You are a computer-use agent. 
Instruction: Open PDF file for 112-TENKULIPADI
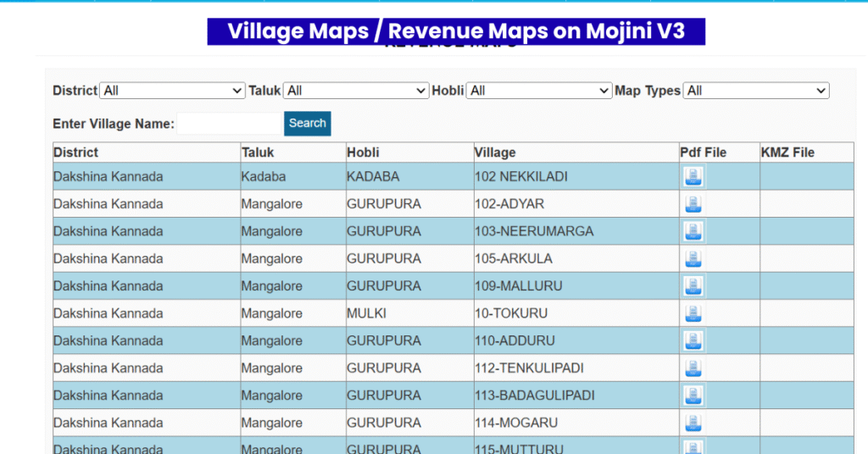[693, 368]
